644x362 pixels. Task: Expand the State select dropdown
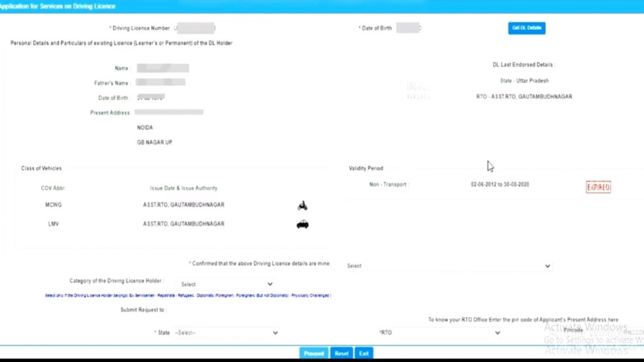[x=226, y=333]
